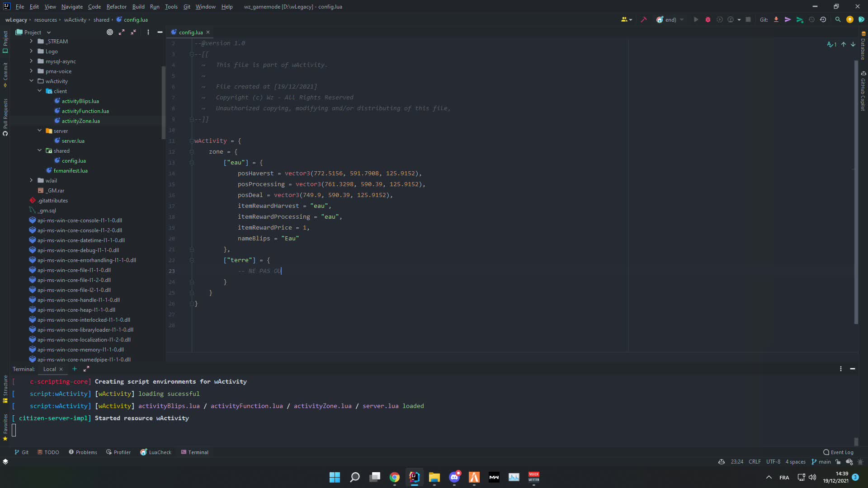Open the Problems tool window tab
This screenshot has height=488, width=868.
[x=83, y=452]
